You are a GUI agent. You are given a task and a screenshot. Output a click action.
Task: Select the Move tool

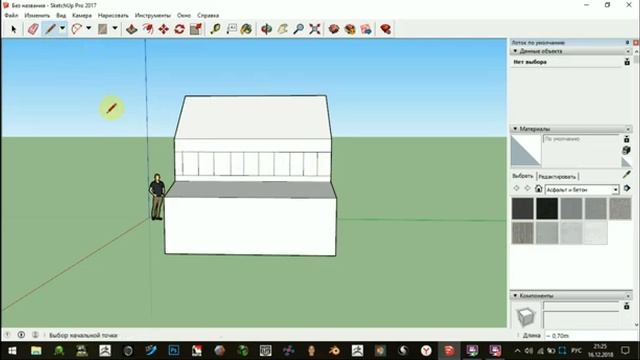click(x=164, y=29)
